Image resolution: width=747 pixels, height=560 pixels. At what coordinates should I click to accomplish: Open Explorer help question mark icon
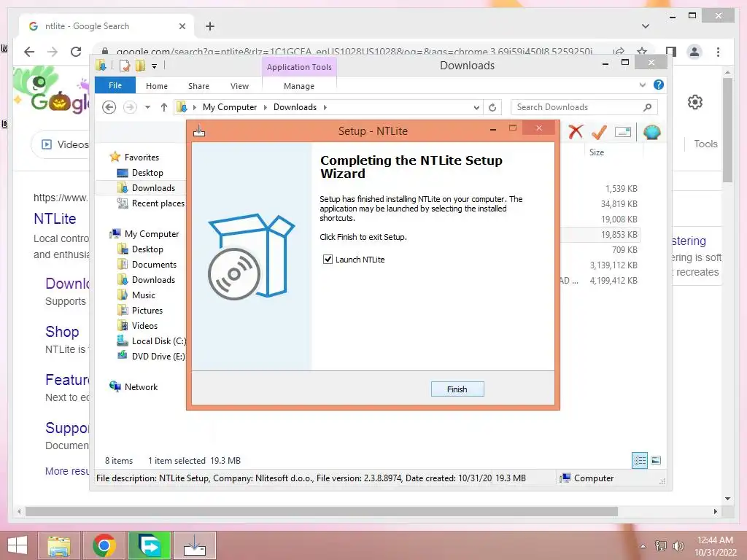pyautogui.click(x=659, y=85)
